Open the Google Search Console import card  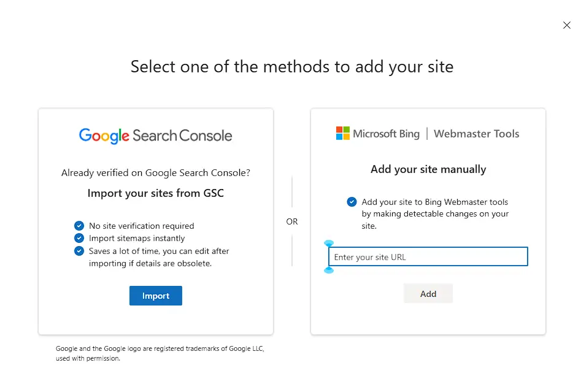155,221
